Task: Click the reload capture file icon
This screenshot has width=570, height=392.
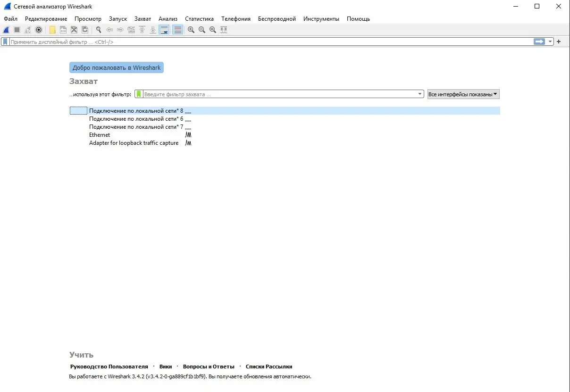Action: (x=85, y=30)
